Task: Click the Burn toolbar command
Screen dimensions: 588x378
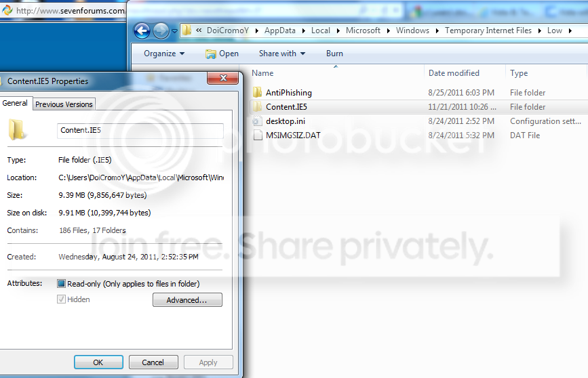Action: pos(334,54)
